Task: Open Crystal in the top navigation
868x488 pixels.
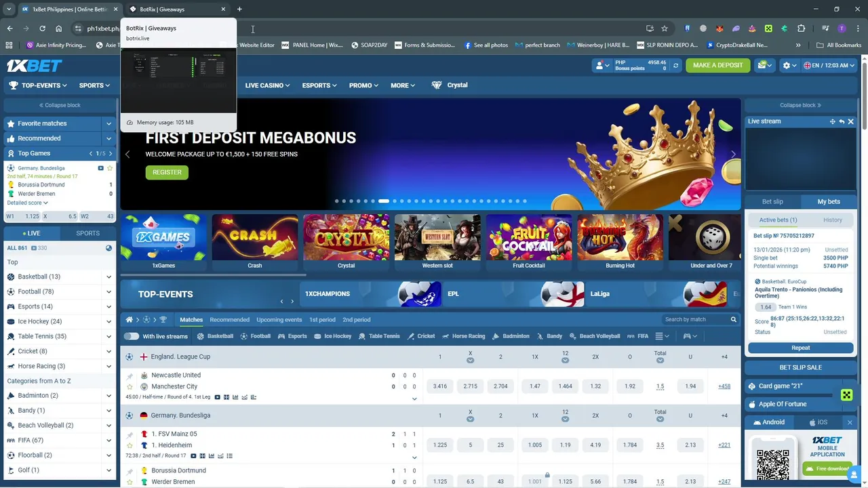Action: [450, 85]
